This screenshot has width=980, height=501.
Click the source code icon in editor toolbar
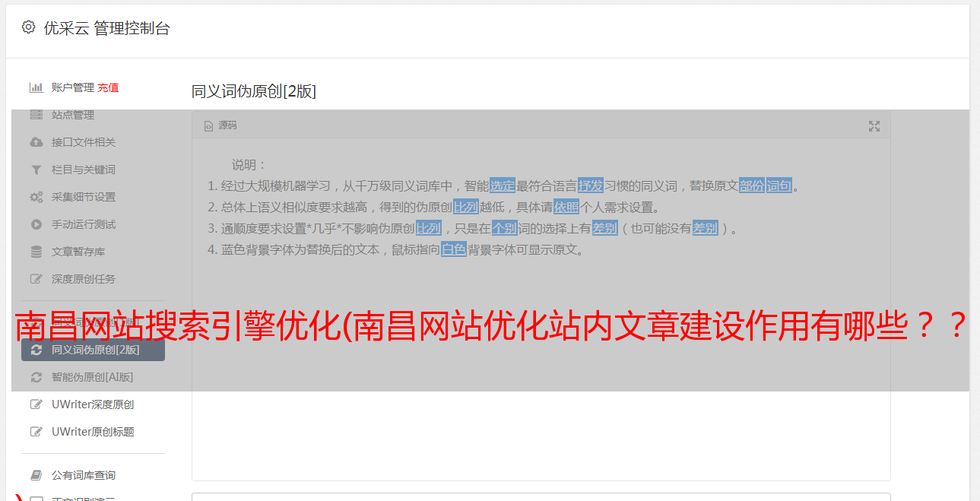click(x=208, y=126)
